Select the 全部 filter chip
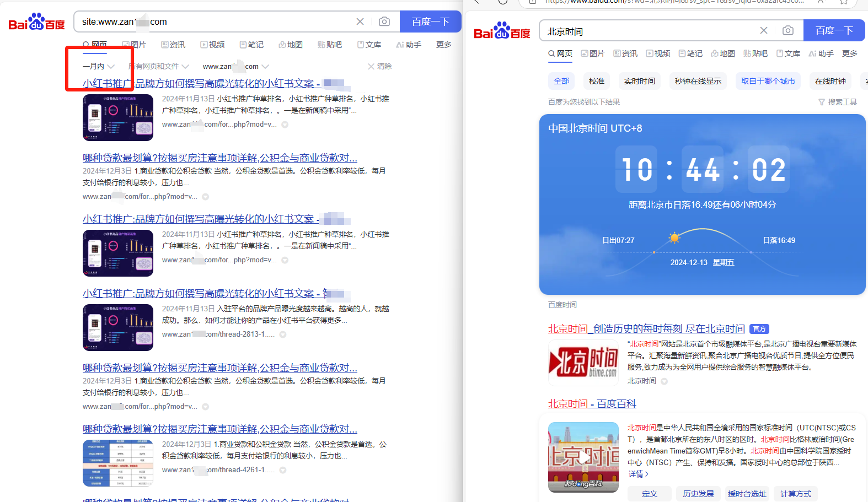 (x=561, y=81)
